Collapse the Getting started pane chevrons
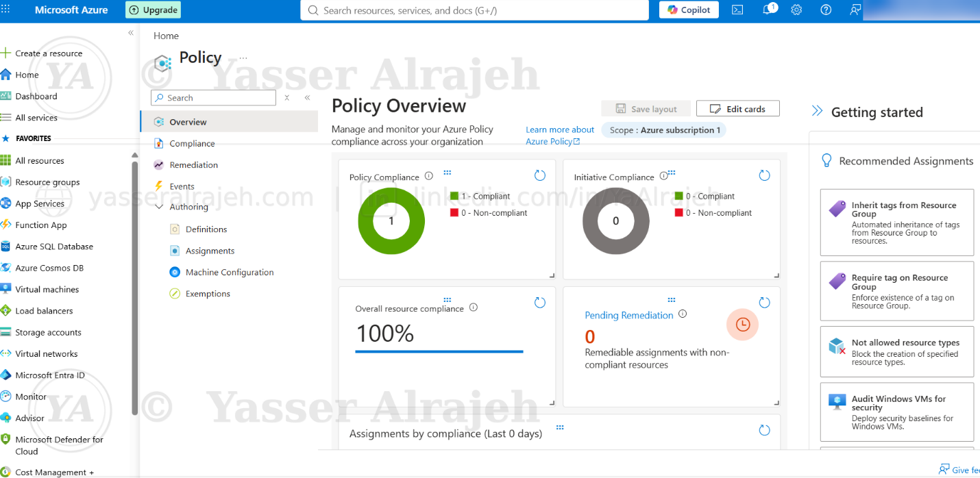The width and height of the screenshot is (980, 478). 817,111
